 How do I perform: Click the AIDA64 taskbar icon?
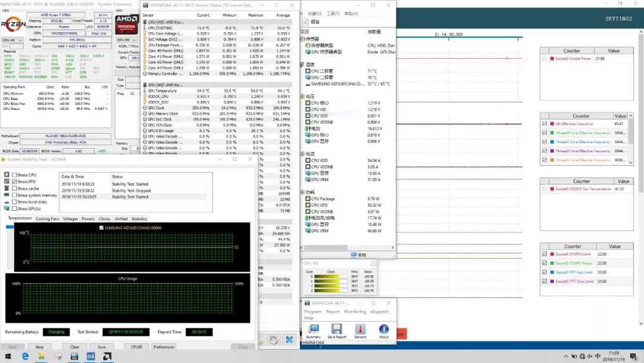click(91, 356)
